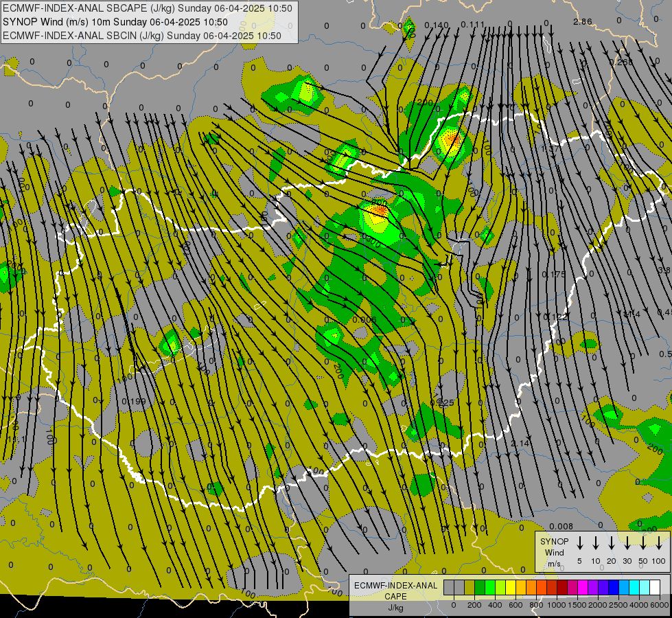
Task: Click the 0.006 value on the map
Action: [364, 319]
